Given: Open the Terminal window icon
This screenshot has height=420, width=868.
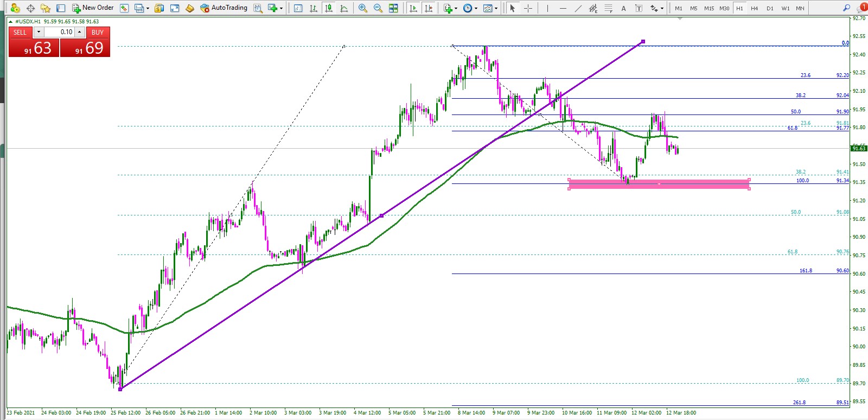Looking at the screenshot, I should tap(139, 8).
